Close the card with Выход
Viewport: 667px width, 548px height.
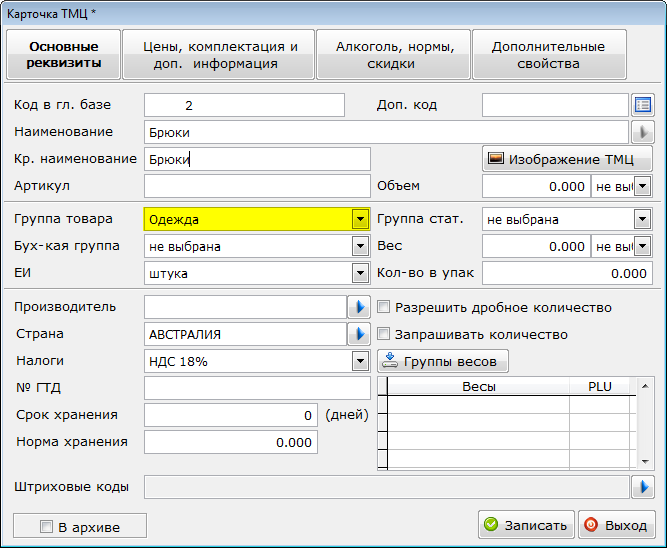[616, 525]
